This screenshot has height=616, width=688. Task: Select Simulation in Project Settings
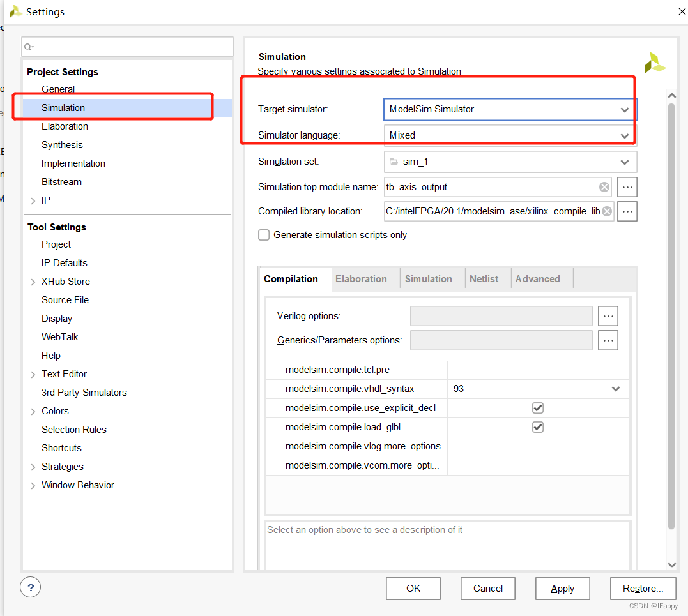[63, 108]
